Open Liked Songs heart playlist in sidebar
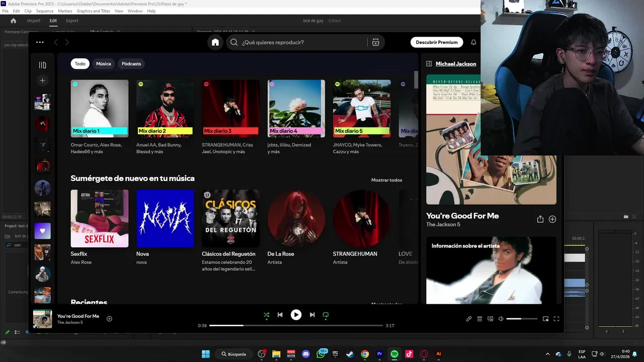644x362 pixels. tap(42, 231)
